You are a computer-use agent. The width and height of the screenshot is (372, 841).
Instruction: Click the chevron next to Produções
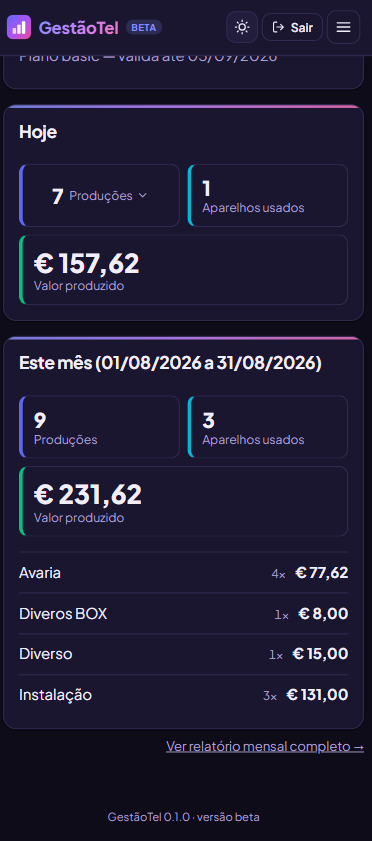(142, 195)
